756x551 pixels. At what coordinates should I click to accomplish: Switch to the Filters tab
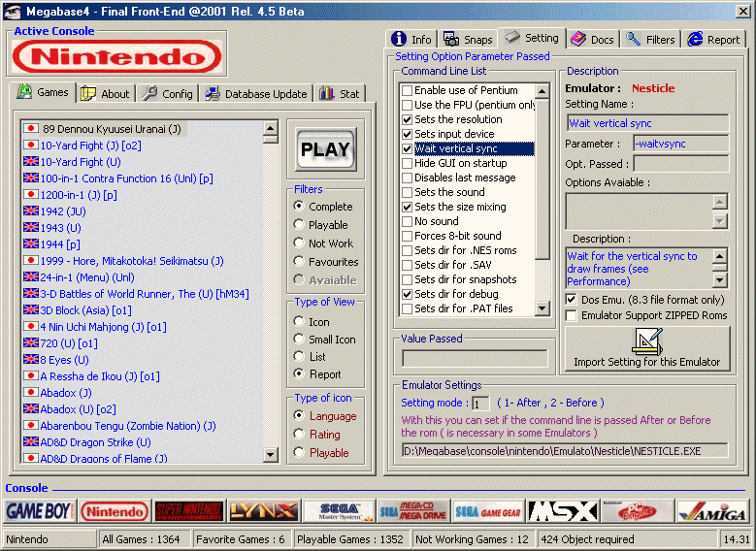click(x=651, y=39)
